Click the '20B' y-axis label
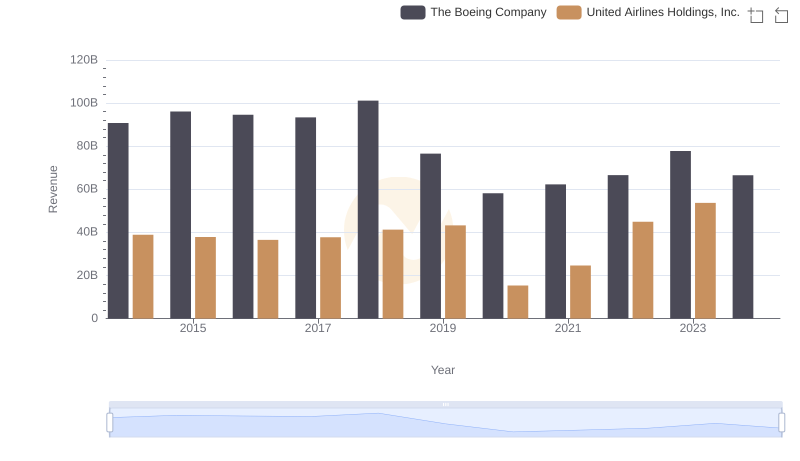The image size is (800, 461). [x=87, y=275]
